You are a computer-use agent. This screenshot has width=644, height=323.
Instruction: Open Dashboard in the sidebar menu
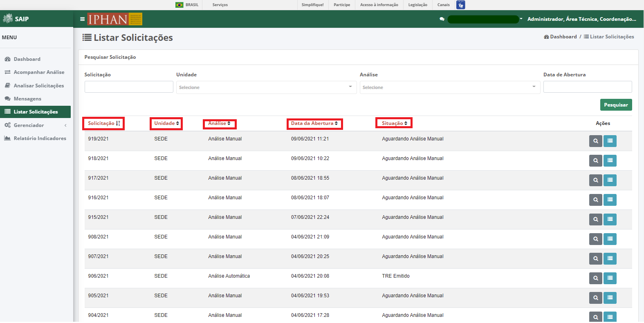point(35,59)
